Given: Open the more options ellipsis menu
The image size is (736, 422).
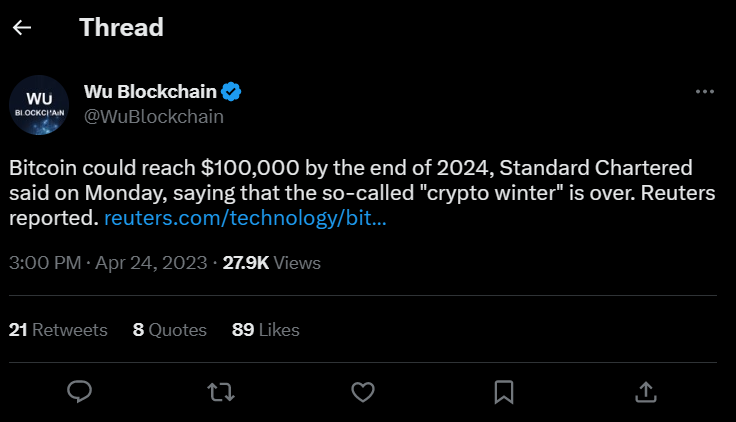Looking at the screenshot, I should [704, 91].
